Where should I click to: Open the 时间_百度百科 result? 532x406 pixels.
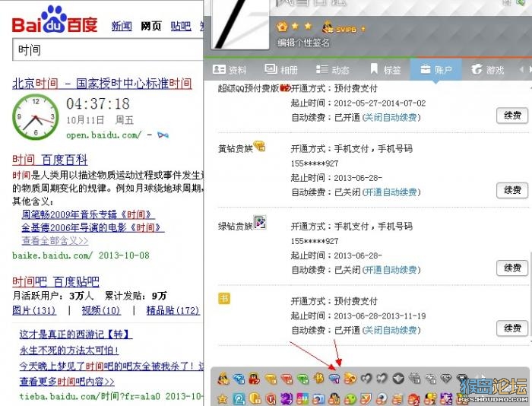50,160
